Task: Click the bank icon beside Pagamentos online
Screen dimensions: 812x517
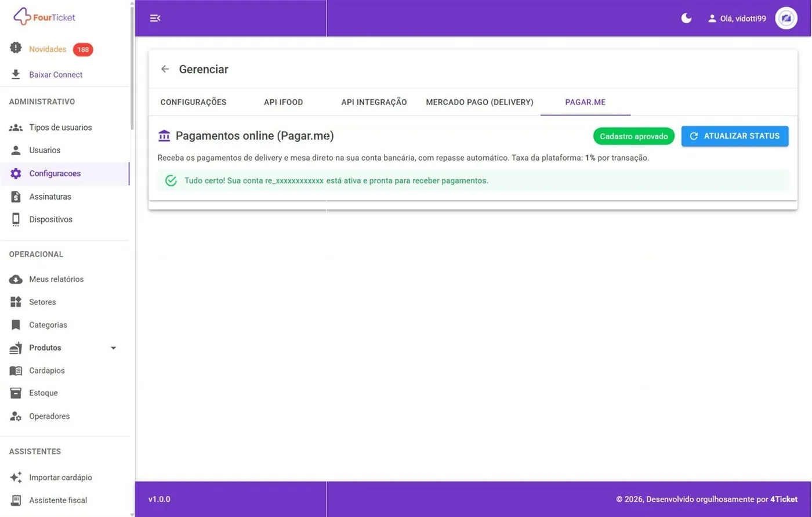Action: [164, 136]
